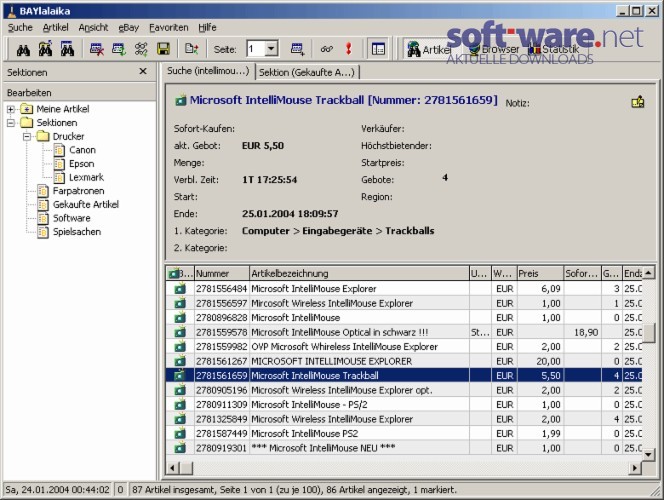Open the Suche menu

[20, 28]
